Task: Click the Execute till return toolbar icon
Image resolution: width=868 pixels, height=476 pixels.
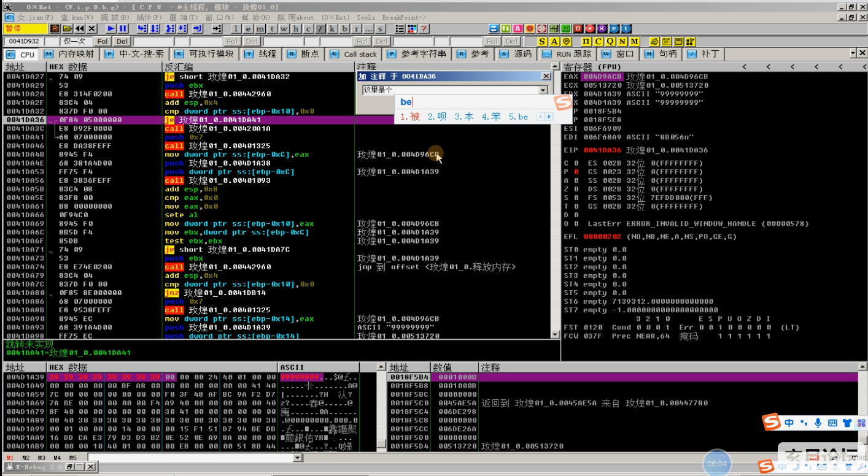Action: click(198, 29)
